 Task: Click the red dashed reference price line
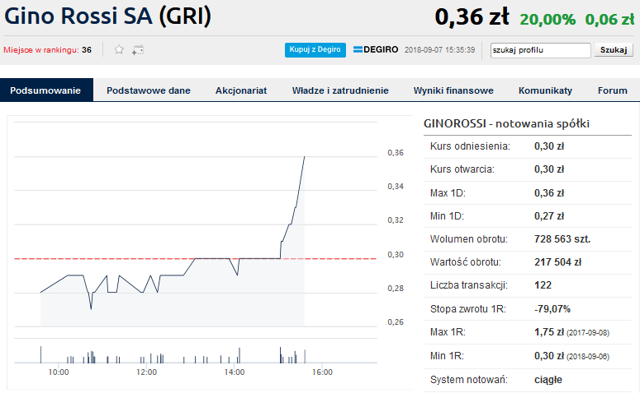196,259
